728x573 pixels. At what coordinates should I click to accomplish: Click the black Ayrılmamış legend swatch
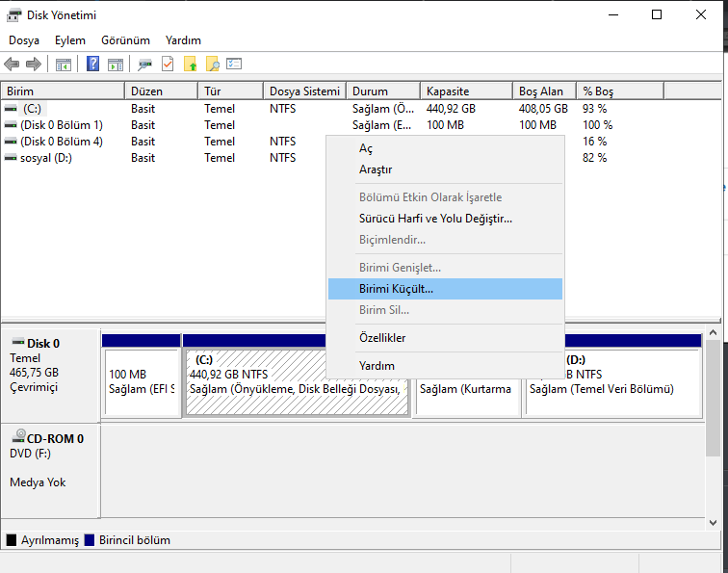pos(12,540)
